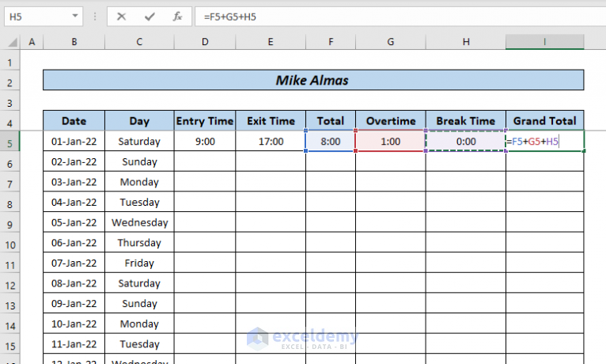Click the Mike Almas title cell
This screenshot has width=606, height=364.
click(x=313, y=80)
